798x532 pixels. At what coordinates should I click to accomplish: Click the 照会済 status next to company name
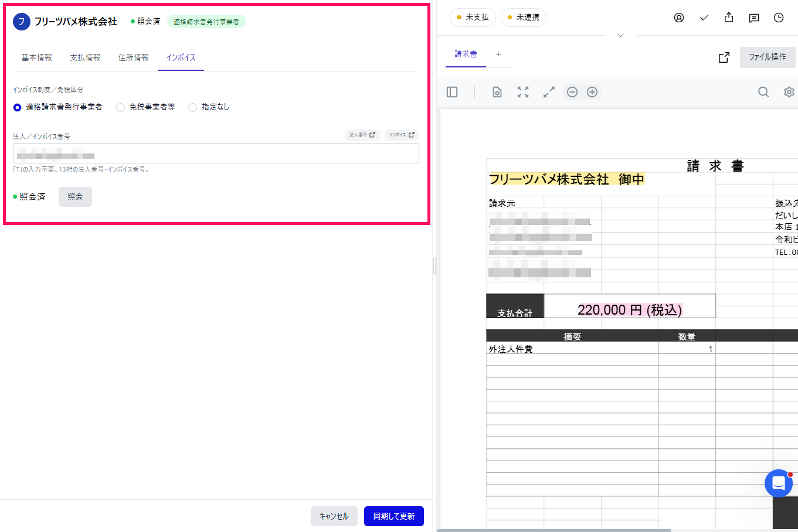145,21
